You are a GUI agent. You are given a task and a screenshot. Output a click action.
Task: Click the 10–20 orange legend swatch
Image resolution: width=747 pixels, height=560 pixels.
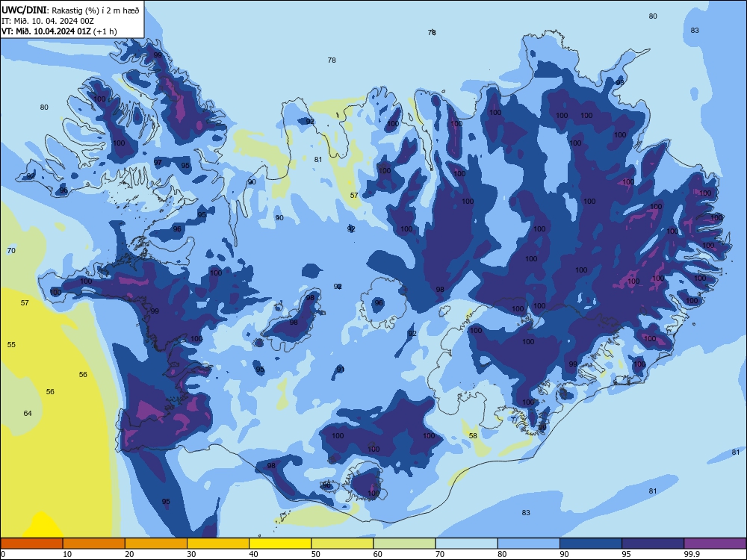pos(94,544)
